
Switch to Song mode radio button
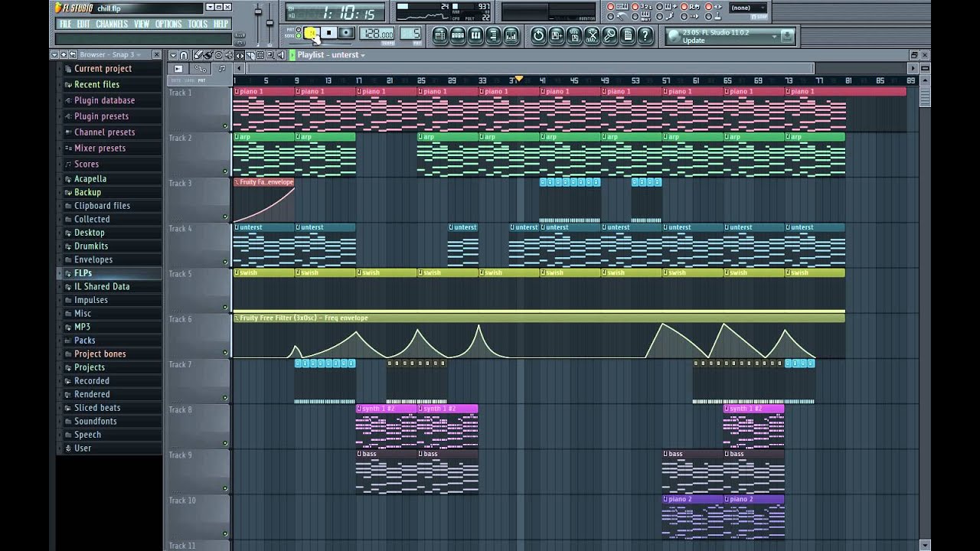click(x=299, y=36)
